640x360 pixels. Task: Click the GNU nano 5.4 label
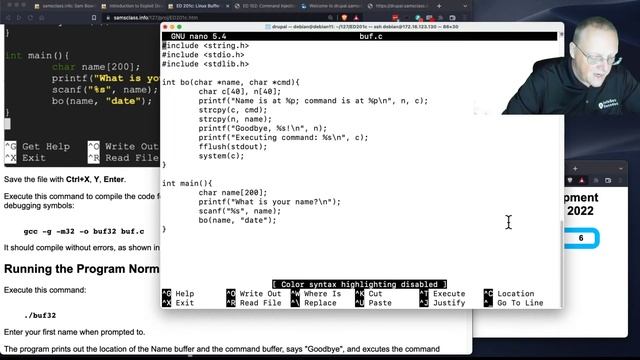tap(198, 36)
